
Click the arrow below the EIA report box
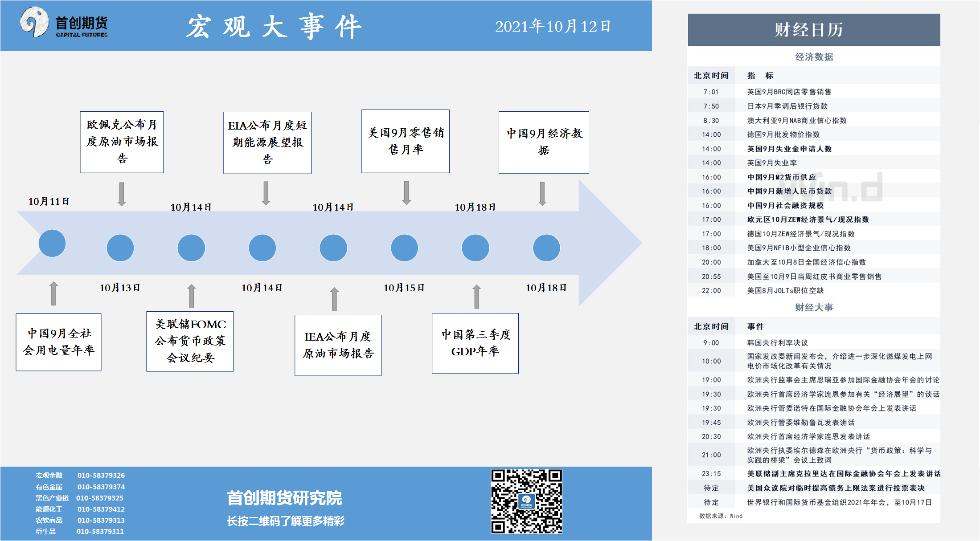pyautogui.click(x=266, y=193)
